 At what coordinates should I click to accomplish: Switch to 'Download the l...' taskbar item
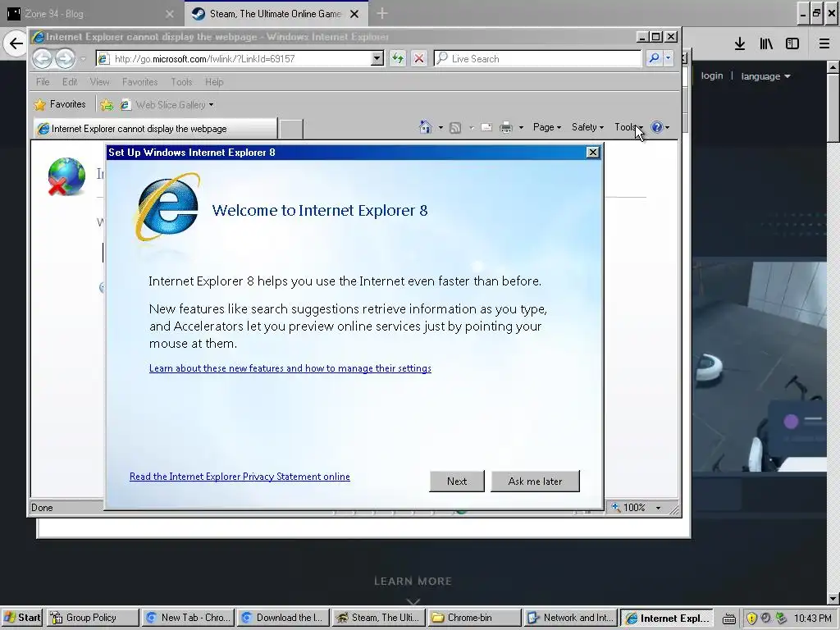283,618
